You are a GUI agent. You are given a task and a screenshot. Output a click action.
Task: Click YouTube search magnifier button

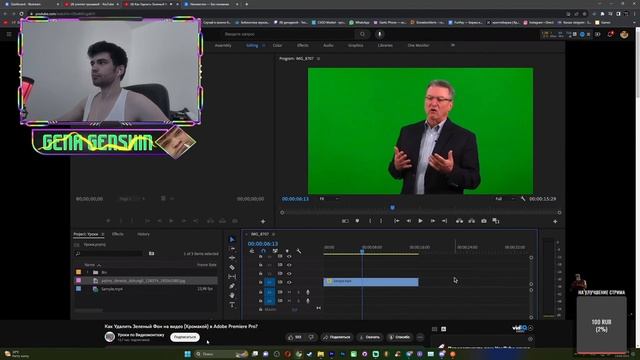click(362, 34)
